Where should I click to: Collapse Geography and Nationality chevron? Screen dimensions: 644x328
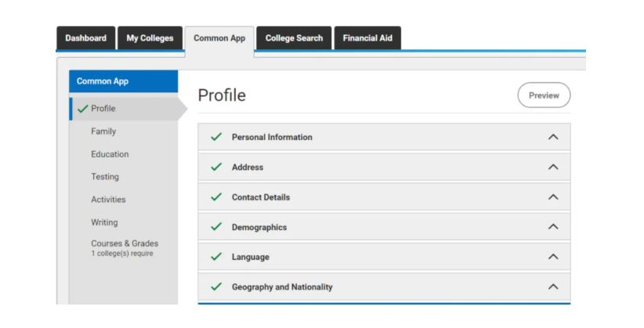[x=553, y=287]
